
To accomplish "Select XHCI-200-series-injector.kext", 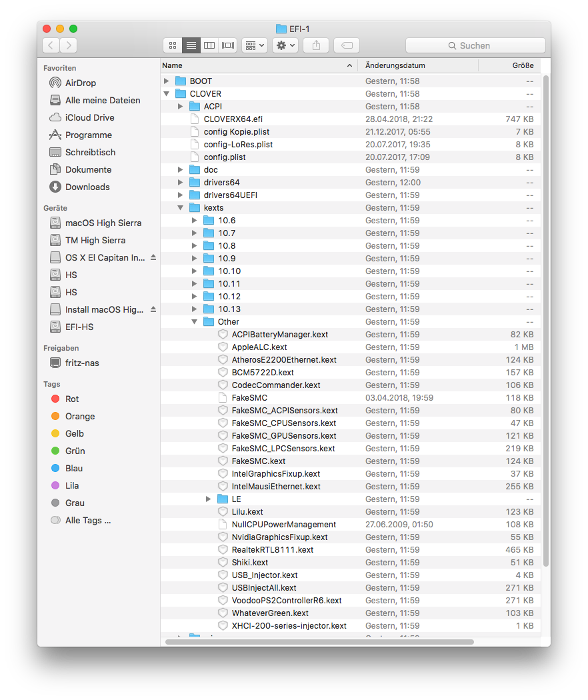I will click(351, 626).
